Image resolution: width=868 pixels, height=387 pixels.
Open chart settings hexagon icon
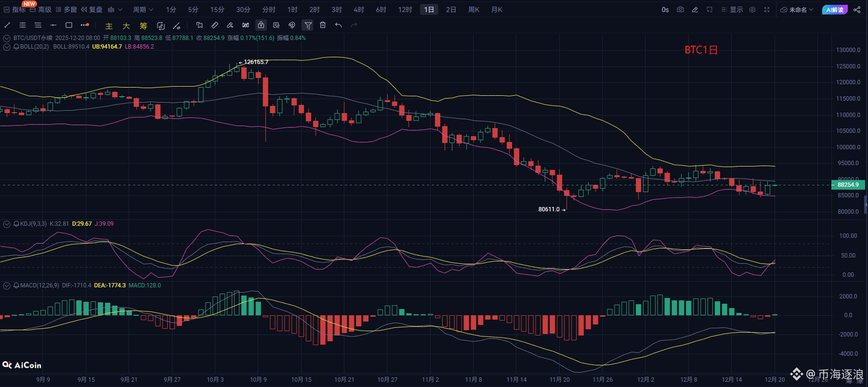coord(752,10)
